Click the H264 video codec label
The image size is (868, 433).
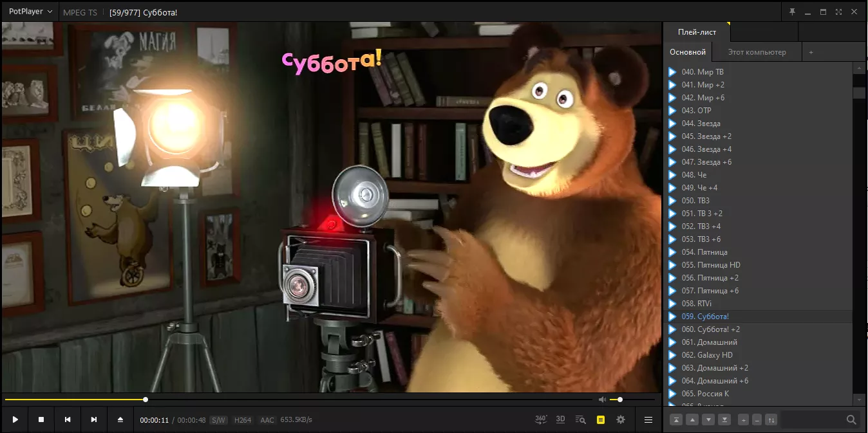pos(243,420)
